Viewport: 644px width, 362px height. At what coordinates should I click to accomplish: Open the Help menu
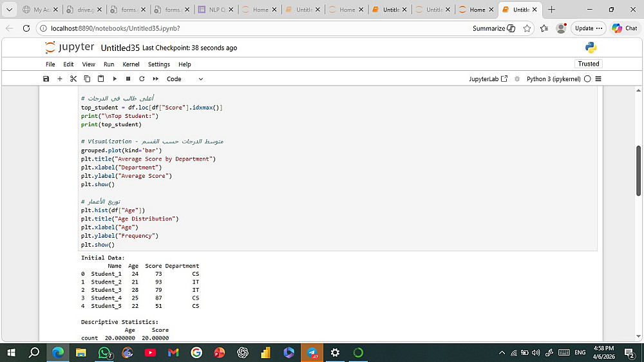[x=184, y=64]
